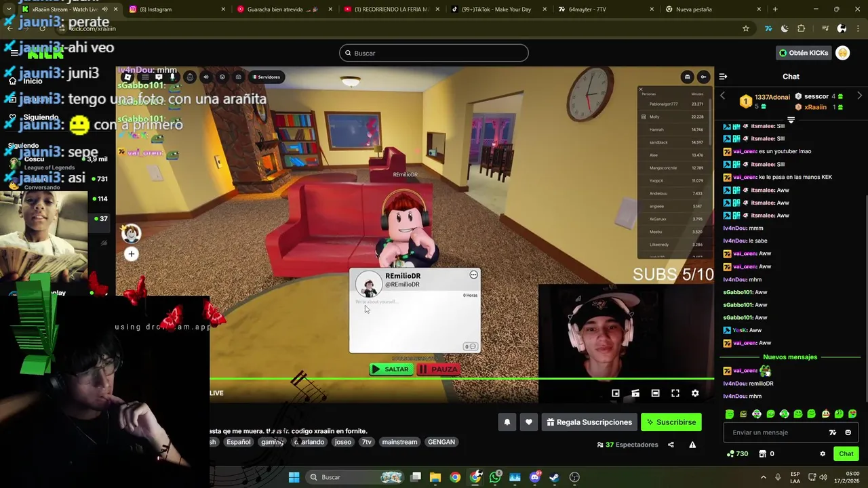Click the camera screenshot icon in game toolbar
This screenshot has width=868, height=488.
pos(238,77)
